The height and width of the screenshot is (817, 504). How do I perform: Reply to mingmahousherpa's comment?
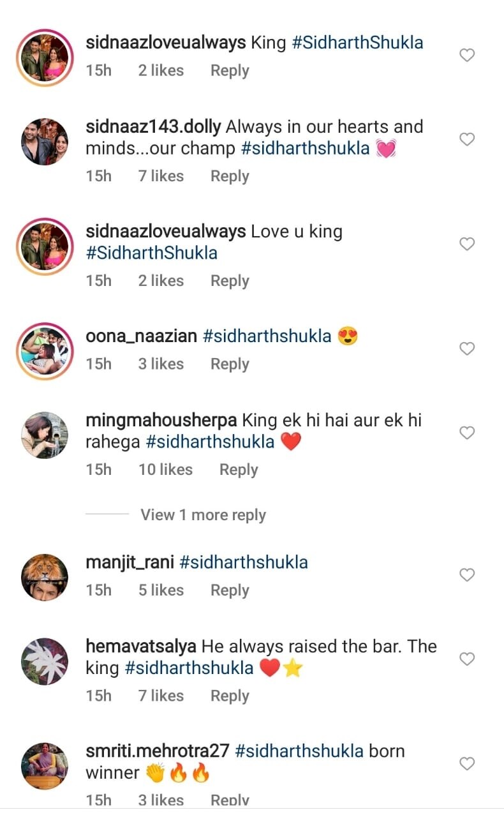pyautogui.click(x=238, y=470)
